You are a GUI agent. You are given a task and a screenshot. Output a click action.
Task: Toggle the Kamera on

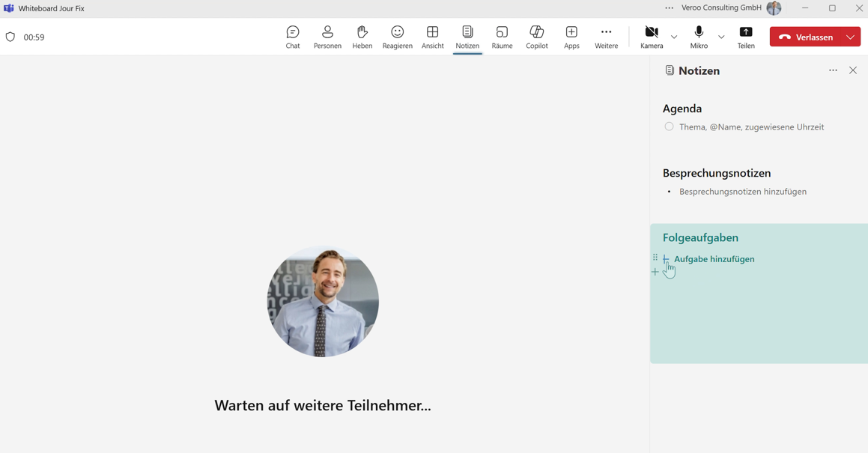pyautogui.click(x=652, y=37)
